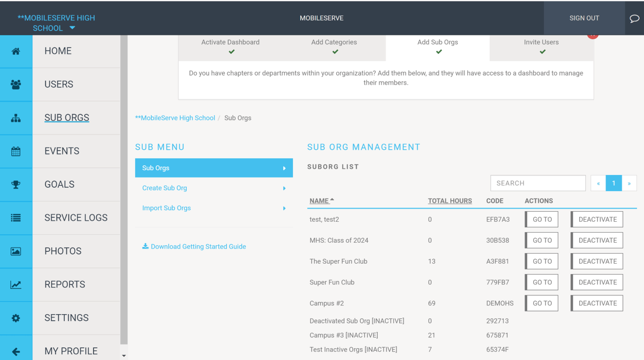
Task: Click the Settings gear icon
Action: click(16, 317)
